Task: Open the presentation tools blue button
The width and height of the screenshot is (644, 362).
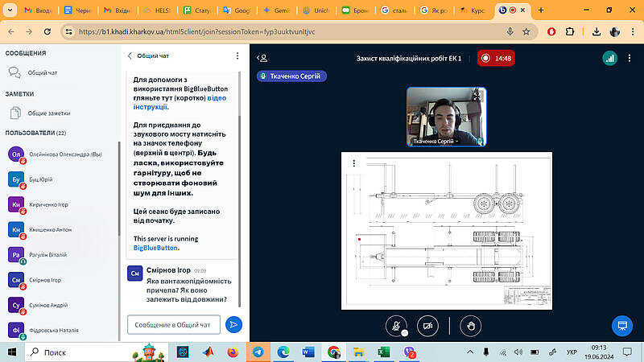Action: point(622,326)
